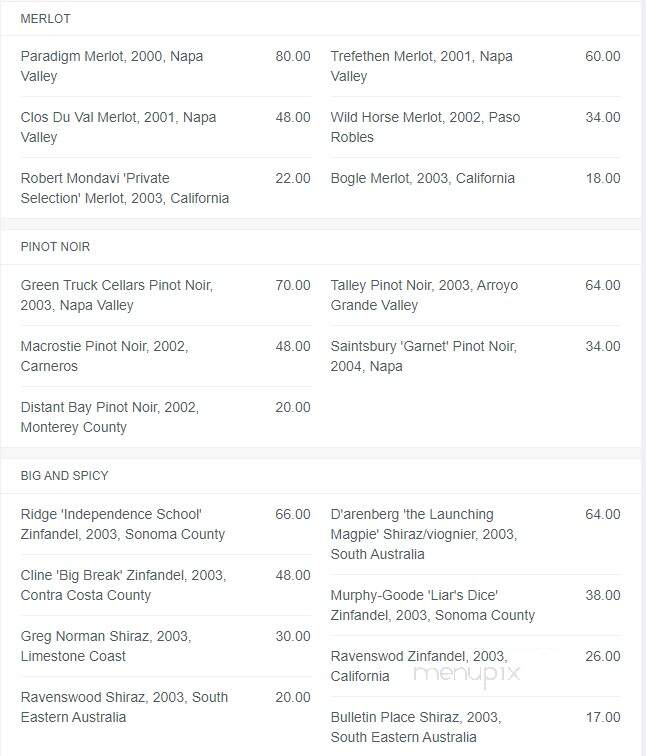646x756 pixels.
Task: Pick Clos Du Val Merlot item
Action: (166, 127)
